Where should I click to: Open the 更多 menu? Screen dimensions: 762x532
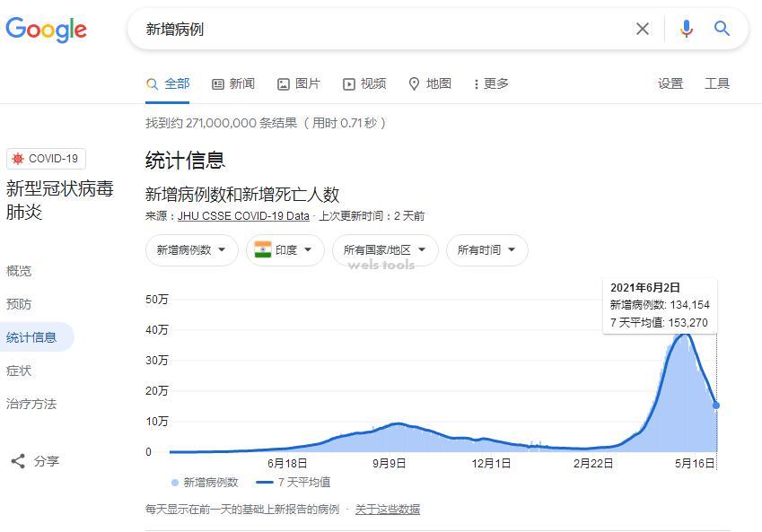491,83
